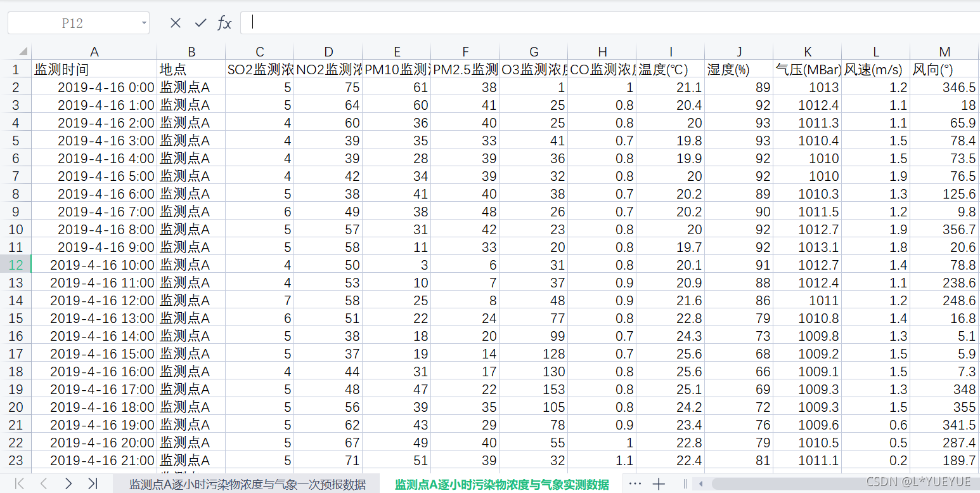Go to previous sheet tab arrow
The width and height of the screenshot is (980, 493).
pyautogui.click(x=44, y=483)
